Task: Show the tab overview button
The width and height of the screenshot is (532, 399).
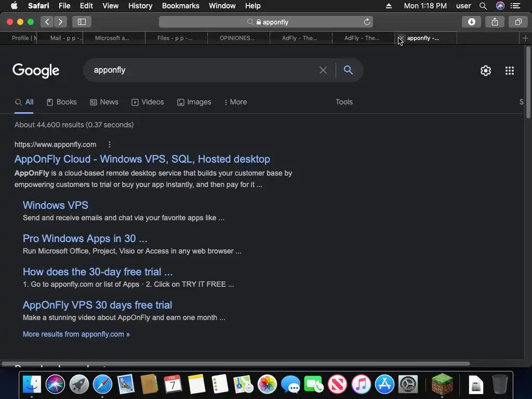Action: (518, 22)
